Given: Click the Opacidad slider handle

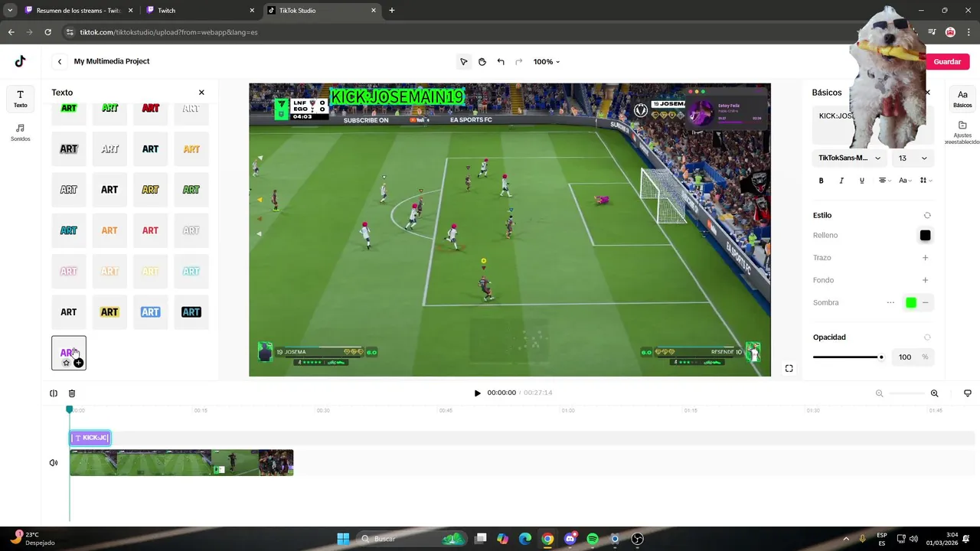Looking at the screenshot, I should 881,357.
